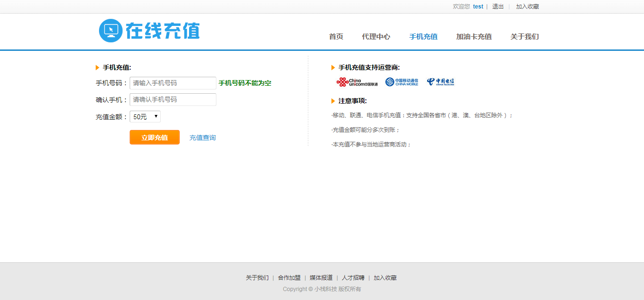The image size is (644, 300).
Task: Open the 充值查询 link
Action: (203, 138)
